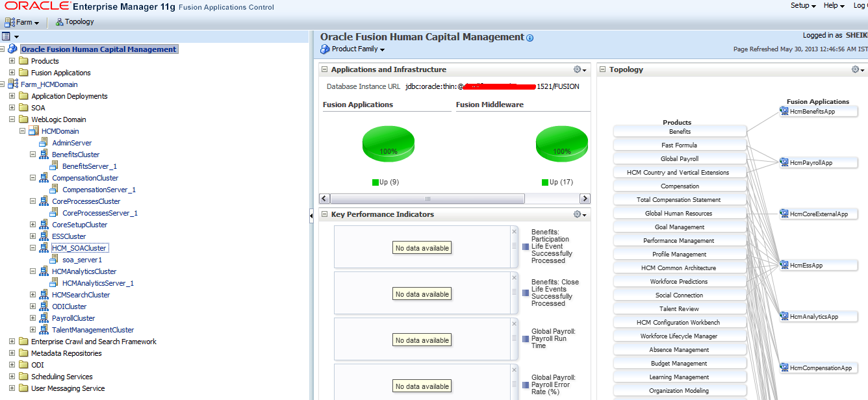Collapse the Applications and Infrastructure panel
The height and width of the screenshot is (400, 868).
click(x=325, y=69)
